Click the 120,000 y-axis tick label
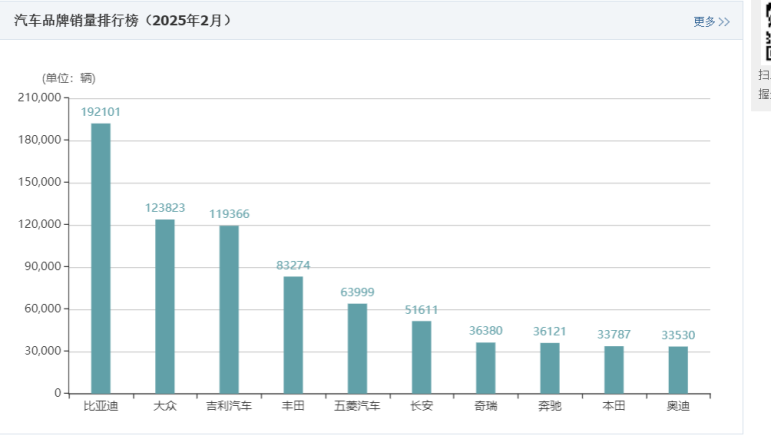771x439 pixels. pos(39,224)
